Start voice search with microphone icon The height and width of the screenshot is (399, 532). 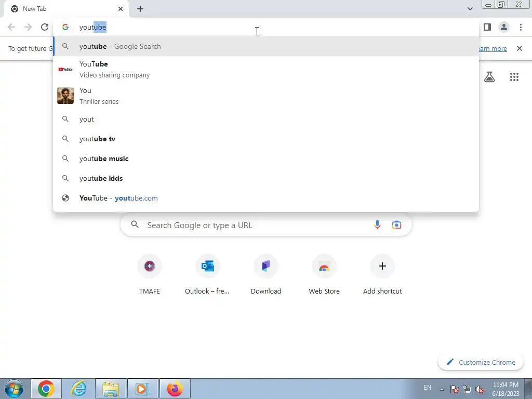pos(377,225)
